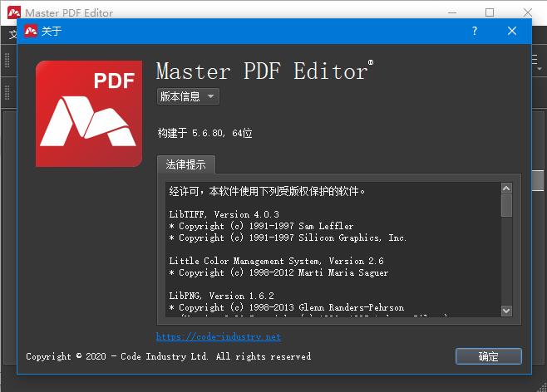Click the Master PDF Editor main window title icon
Image resolution: width=547 pixels, height=392 pixels.
(x=14, y=12)
